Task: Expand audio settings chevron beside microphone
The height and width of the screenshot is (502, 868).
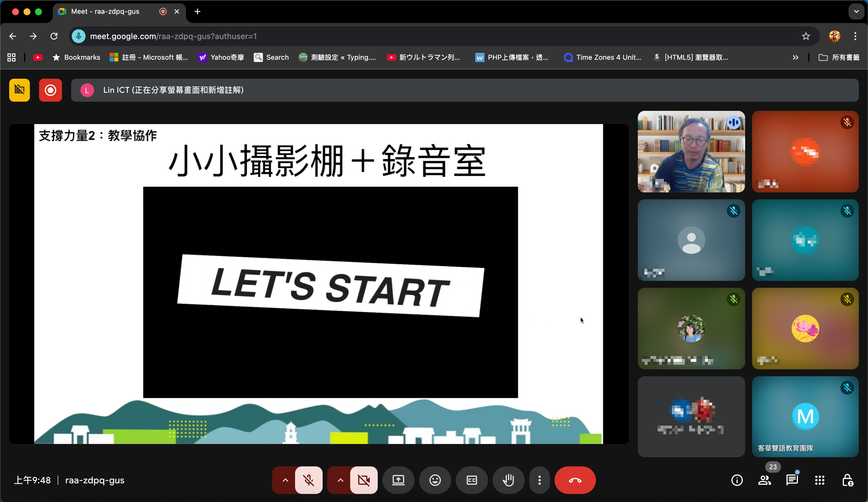Action: [285, 480]
